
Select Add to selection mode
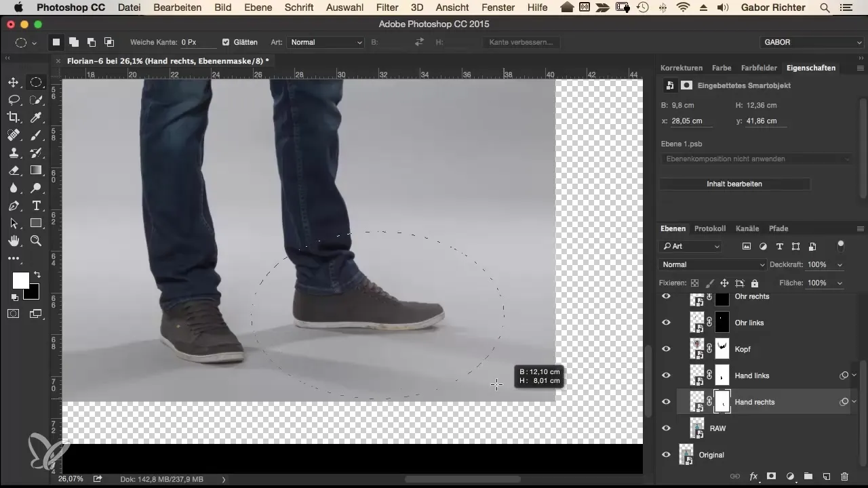click(73, 42)
